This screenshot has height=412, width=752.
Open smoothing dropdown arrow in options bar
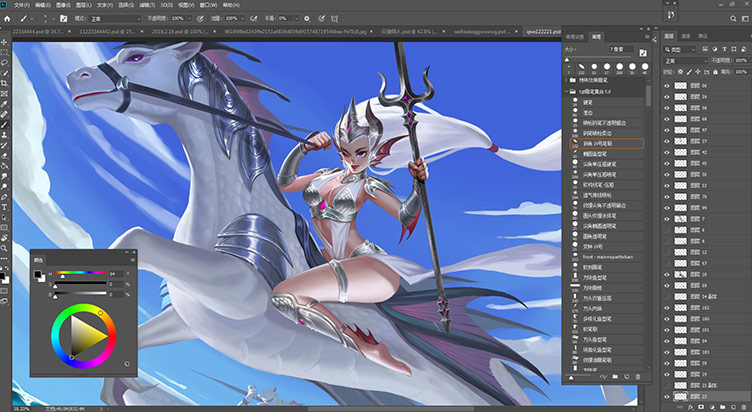(x=295, y=19)
